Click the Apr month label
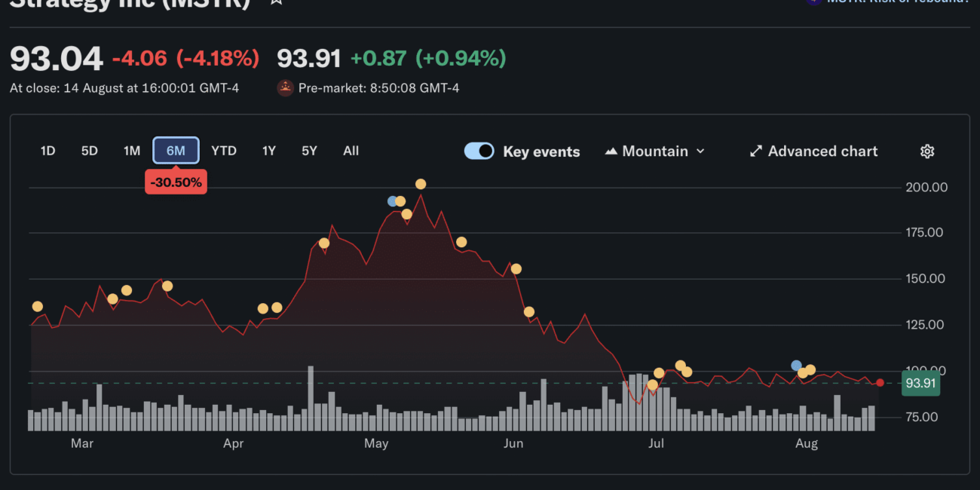980x490 pixels. (x=234, y=443)
